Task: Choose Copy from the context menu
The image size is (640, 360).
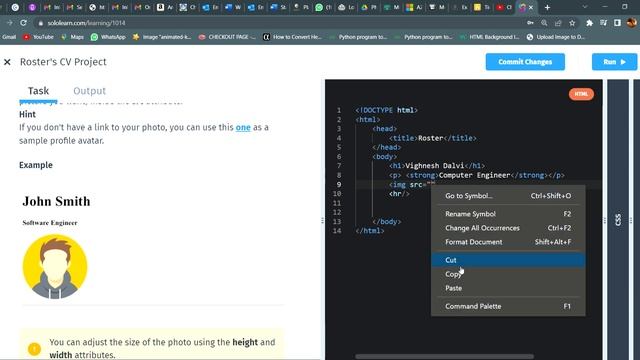Action: coord(508,274)
